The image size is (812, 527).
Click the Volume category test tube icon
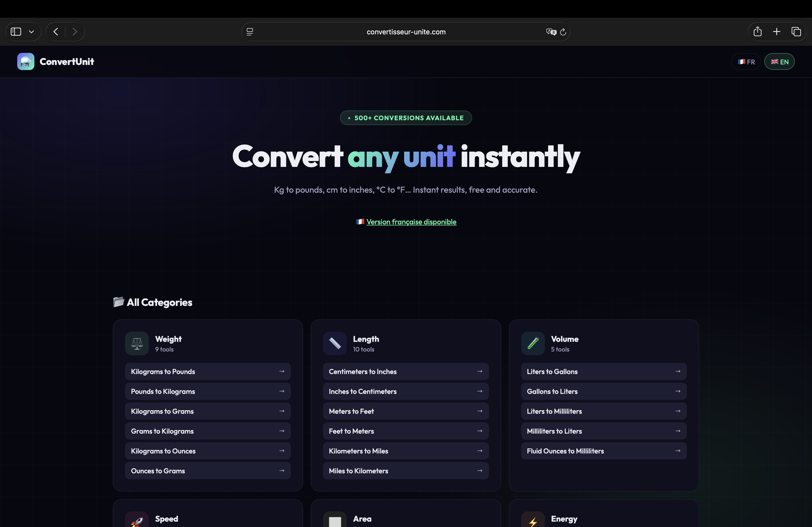[532, 343]
